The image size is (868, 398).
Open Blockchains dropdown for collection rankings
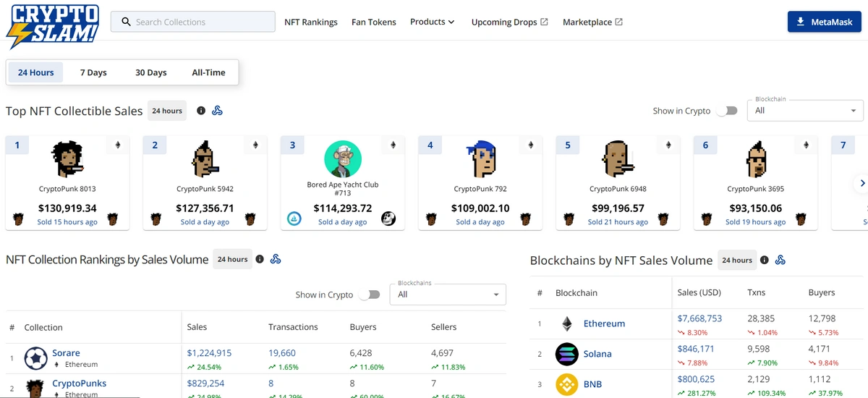point(448,294)
